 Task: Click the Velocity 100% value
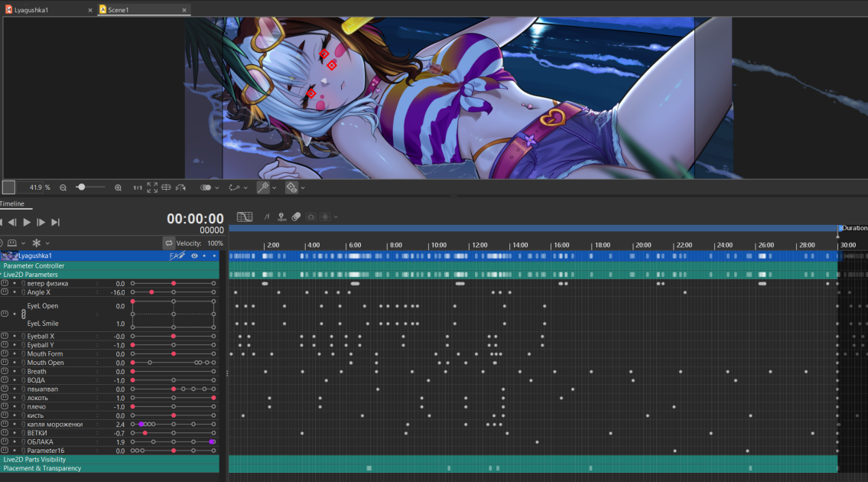[216, 243]
